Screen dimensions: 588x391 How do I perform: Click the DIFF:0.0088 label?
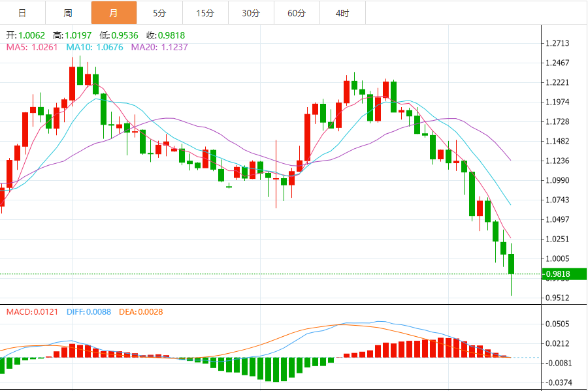tap(89, 312)
